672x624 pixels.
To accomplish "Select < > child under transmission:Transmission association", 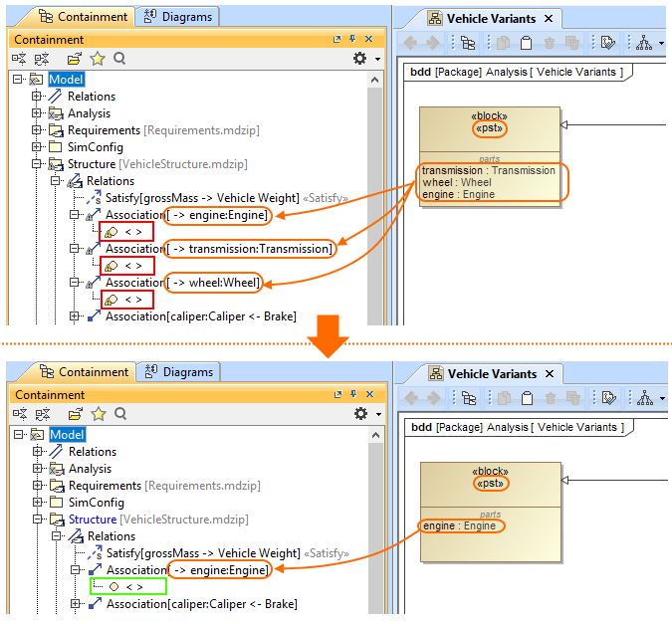I will coord(124,266).
